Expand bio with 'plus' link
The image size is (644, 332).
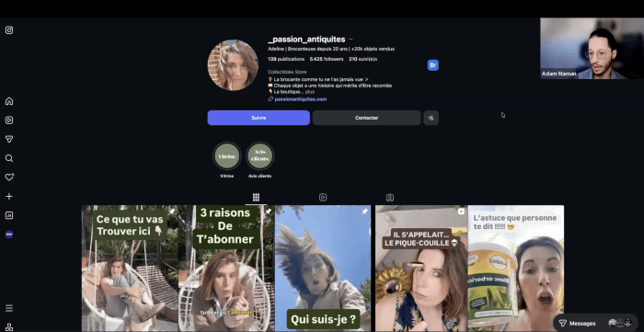[x=310, y=92]
